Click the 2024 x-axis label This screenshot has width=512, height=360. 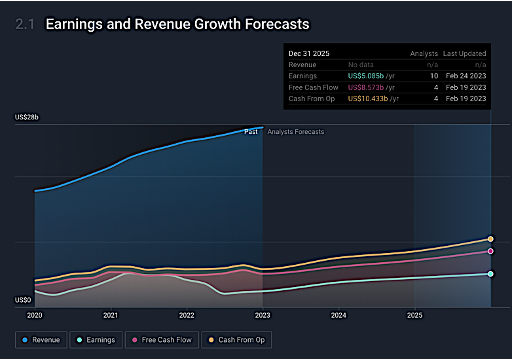(x=339, y=315)
